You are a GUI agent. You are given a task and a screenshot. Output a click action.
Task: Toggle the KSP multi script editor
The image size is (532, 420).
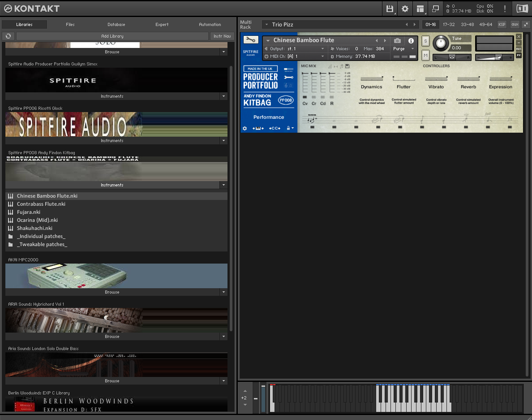[x=502, y=25]
